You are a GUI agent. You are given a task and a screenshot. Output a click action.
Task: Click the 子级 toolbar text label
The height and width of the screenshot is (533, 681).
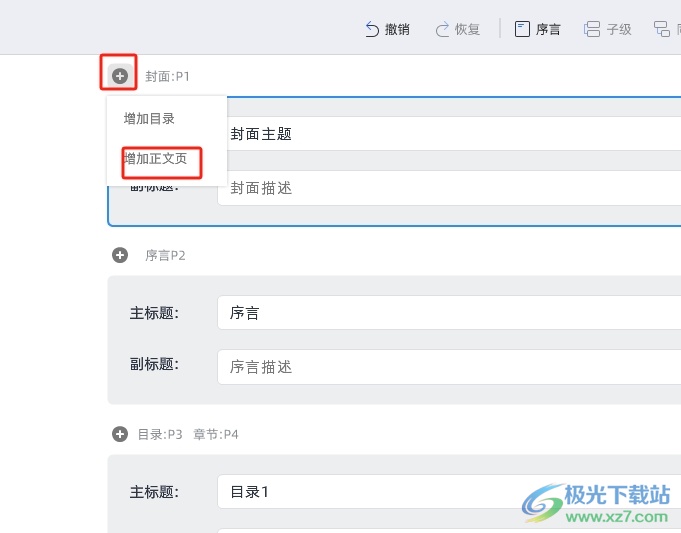point(619,30)
